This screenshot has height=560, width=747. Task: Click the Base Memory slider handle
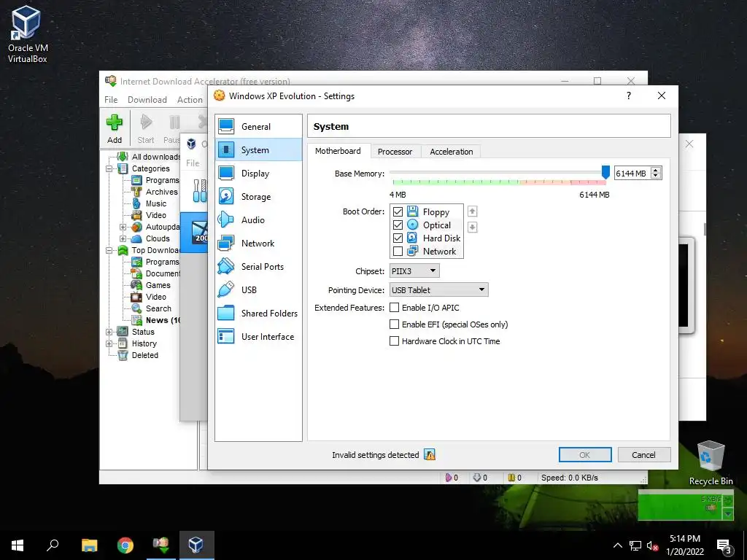tap(605, 172)
